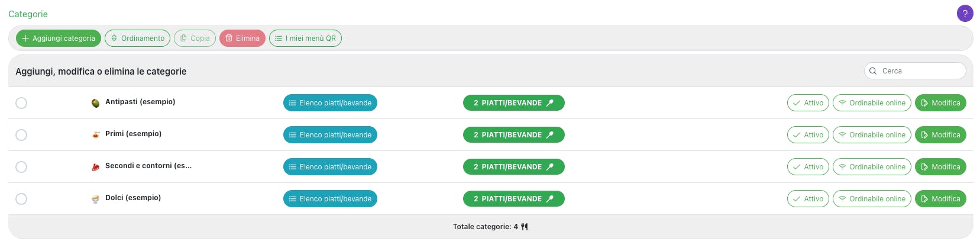Toggle Ordinabile online for Primi
980x241 pixels.
point(872,135)
